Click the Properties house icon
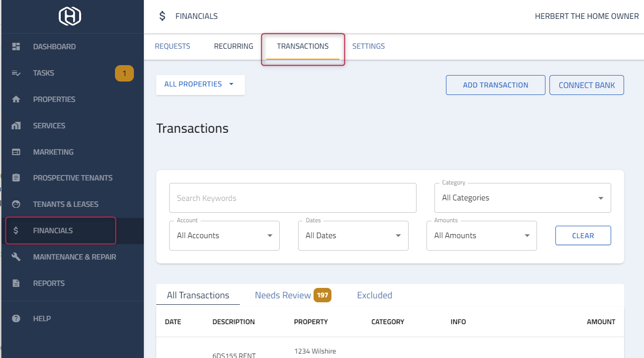The width and height of the screenshot is (644, 358). pos(16,99)
